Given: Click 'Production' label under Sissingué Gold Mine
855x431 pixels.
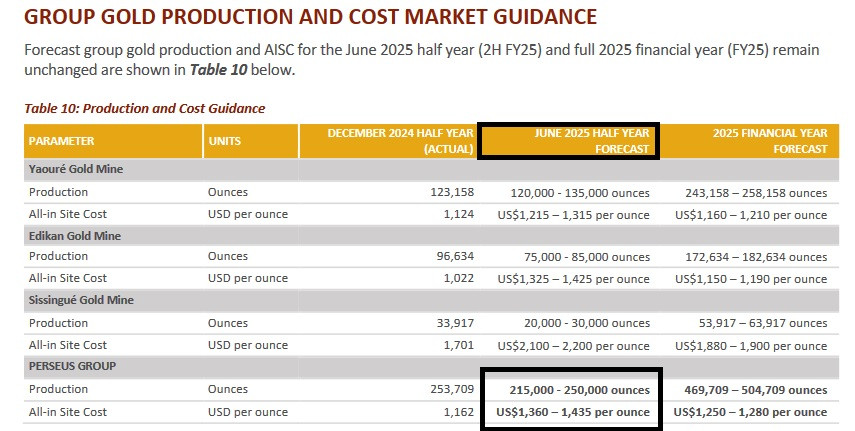Looking at the screenshot, I should 58,323.
